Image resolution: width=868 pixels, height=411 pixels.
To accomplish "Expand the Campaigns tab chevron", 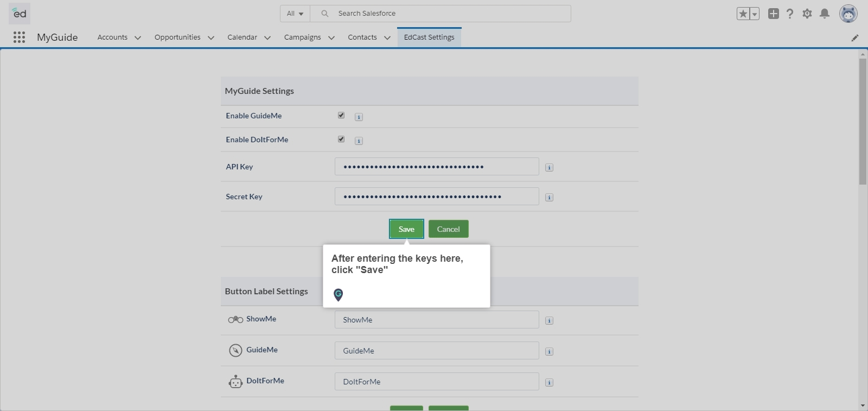I will 331,37.
